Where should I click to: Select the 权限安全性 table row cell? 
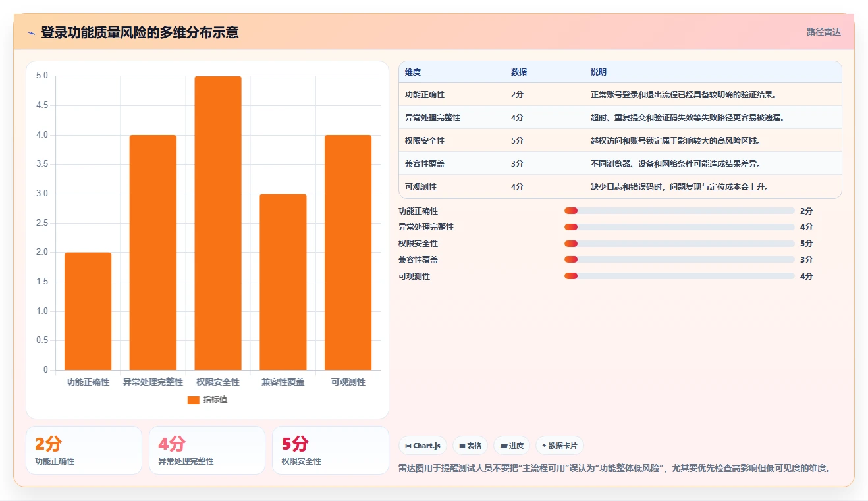(425, 141)
